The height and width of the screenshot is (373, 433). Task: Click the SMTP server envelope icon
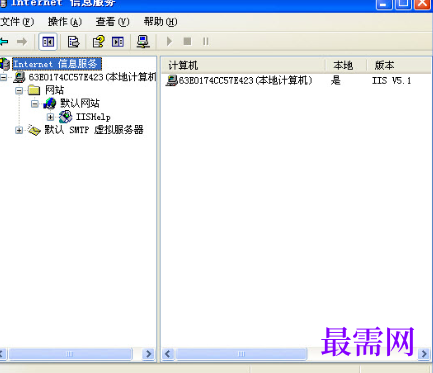34,130
